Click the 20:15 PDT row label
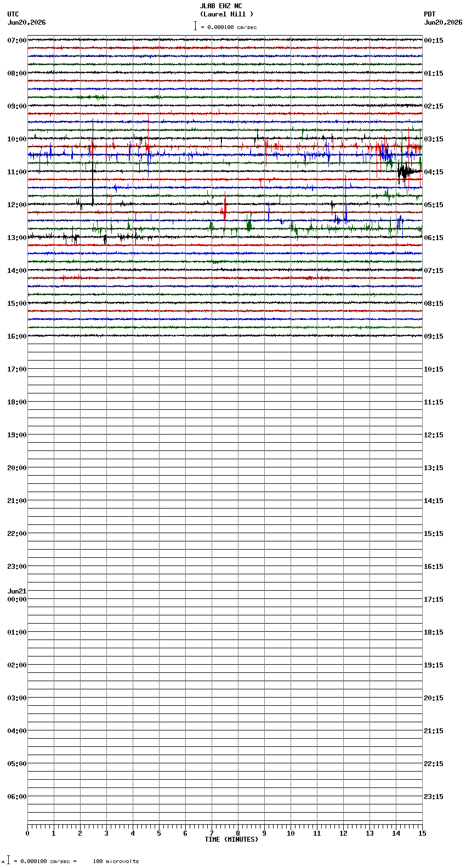The height and width of the screenshot is (868, 466). pos(434,698)
